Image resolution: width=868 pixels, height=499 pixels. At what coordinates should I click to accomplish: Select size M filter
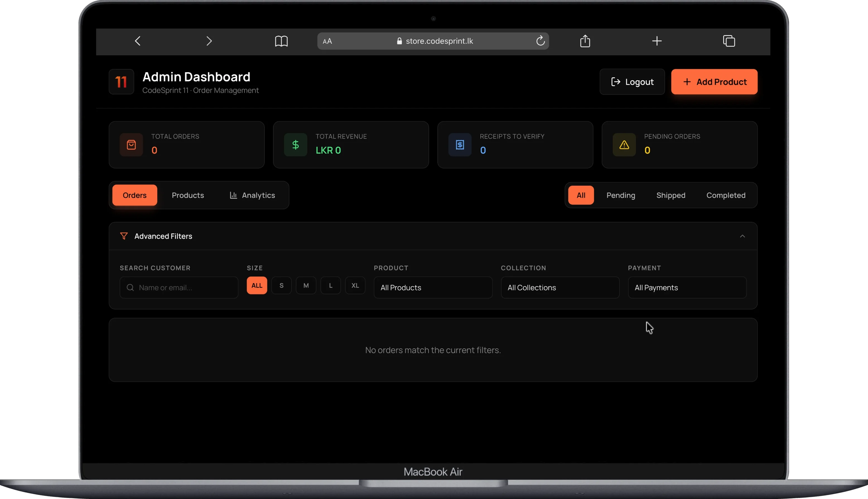306,286
